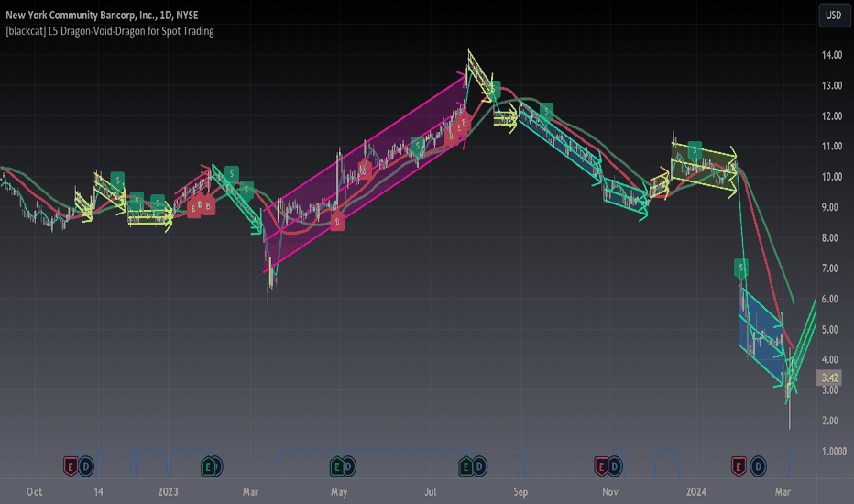Open dividend D marker left of 14 label
The image size is (854, 504).
(x=85, y=466)
